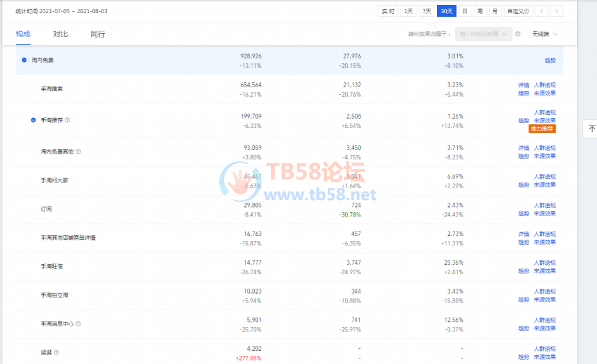Go to previous date period arrow
The image size is (597, 364).
(x=541, y=11)
